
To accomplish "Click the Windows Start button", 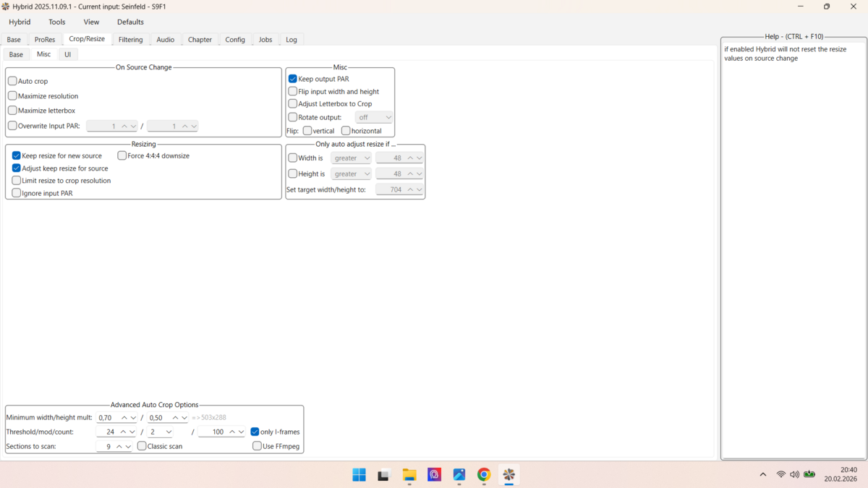I will pyautogui.click(x=359, y=475).
